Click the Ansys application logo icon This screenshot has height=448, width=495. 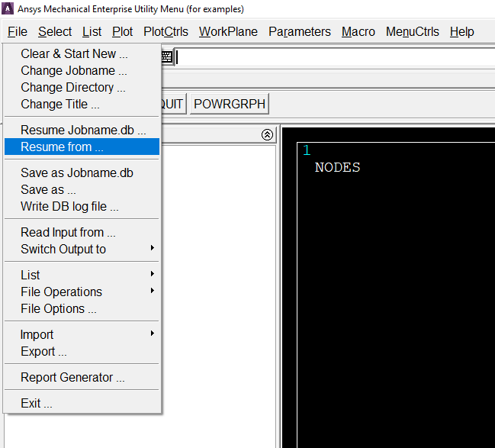[x=8, y=8]
